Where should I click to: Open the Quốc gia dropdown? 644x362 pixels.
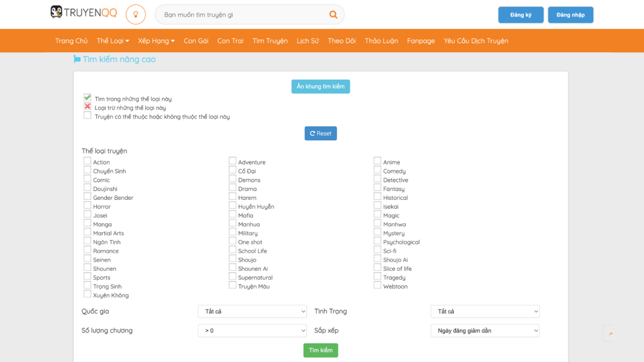pyautogui.click(x=252, y=312)
